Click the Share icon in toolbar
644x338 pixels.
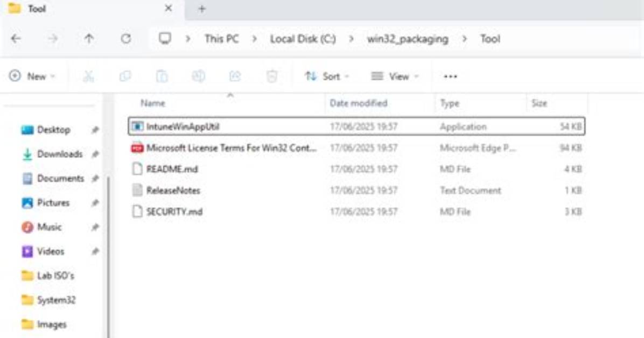point(235,76)
